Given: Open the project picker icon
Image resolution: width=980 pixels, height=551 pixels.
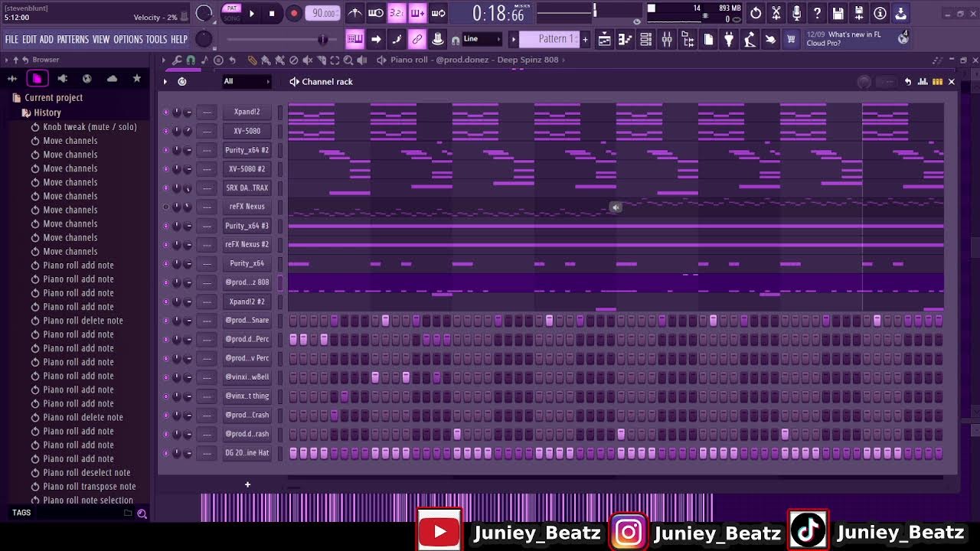Looking at the screenshot, I should pos(708,39).
